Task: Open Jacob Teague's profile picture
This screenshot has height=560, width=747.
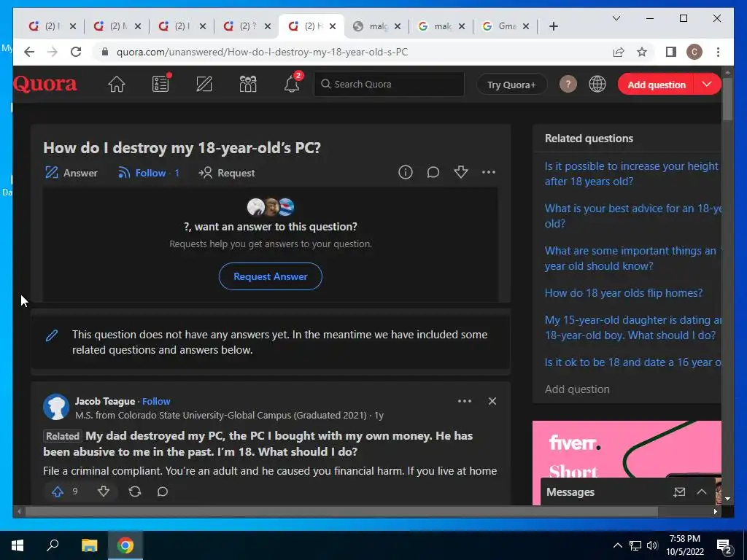Action: click(56, 407)
